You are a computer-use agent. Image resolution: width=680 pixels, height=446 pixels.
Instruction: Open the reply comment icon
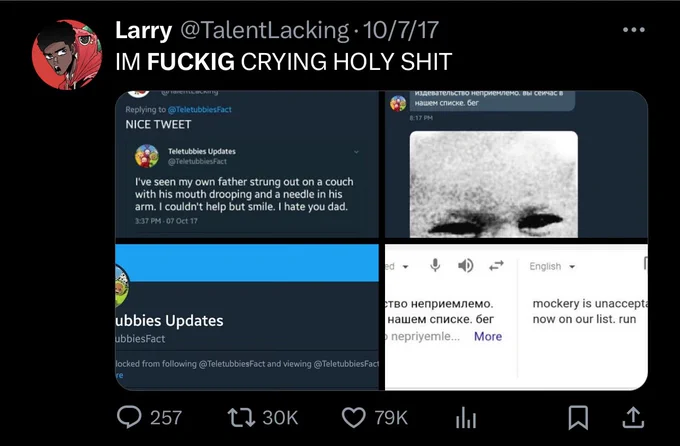pyautogui.click(x=129, y=417)
